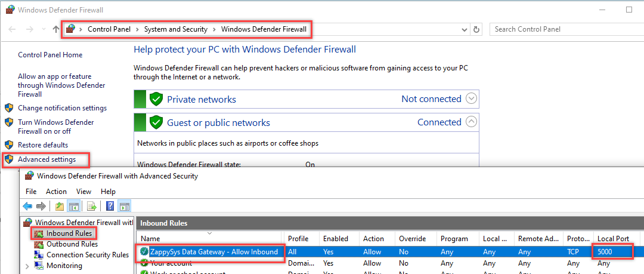
Task: Toggle the Show/Hide Action Pane icon
Action: [124, 207]
